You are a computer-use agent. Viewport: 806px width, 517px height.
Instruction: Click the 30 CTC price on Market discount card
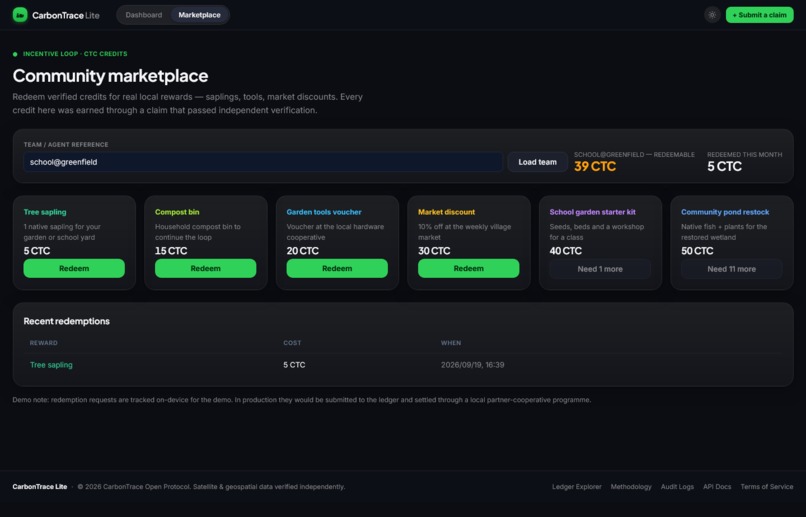pyautogui.click(x=434, y=251)
